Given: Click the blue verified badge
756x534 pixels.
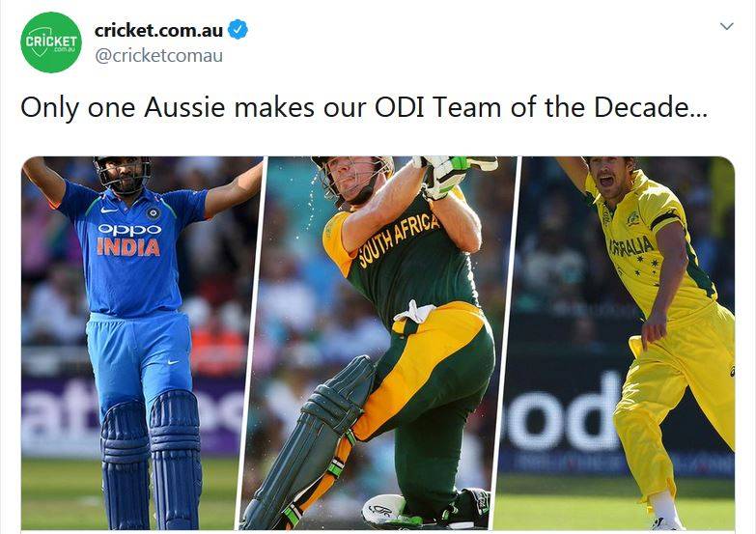Looking at the screenshot, I should tap(238, 30).
